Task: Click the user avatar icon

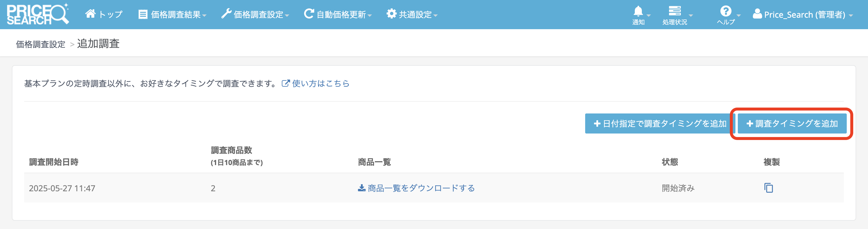Action: pyautogui.click(x=757, y=14)
